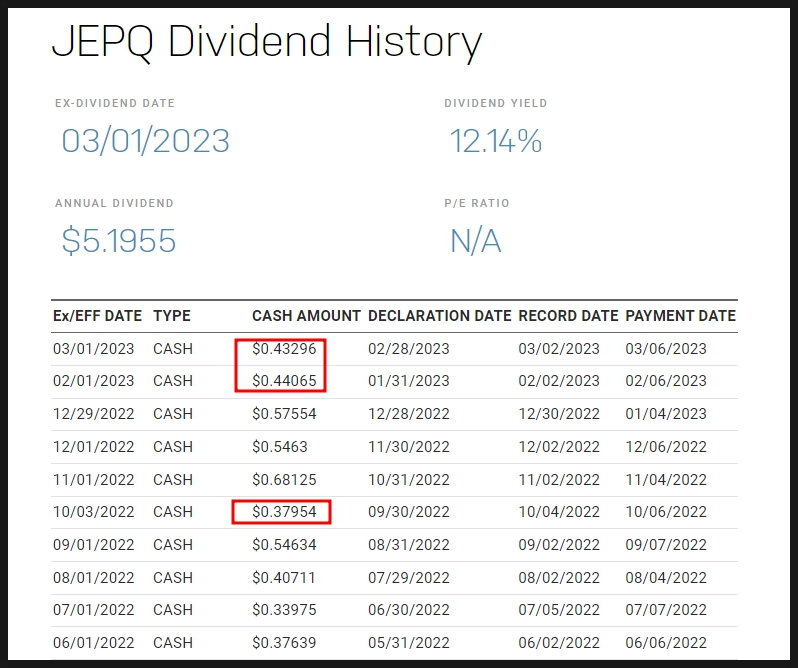798x668 pixels.
Task: Click payment date 08/04/2022
Action: [666, 578]
